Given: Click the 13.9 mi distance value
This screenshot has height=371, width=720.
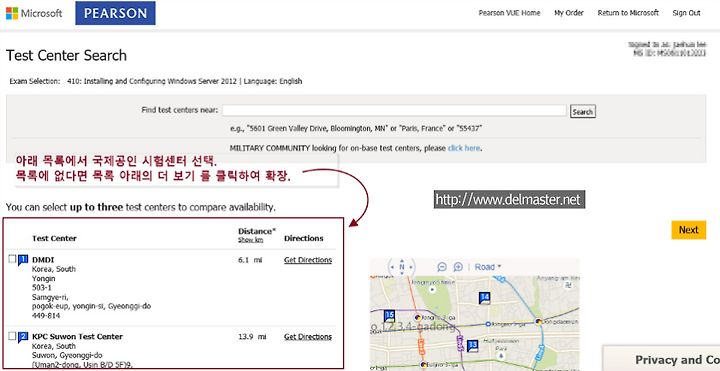Looking at the screenshot, I should click(x=252, y=337).
